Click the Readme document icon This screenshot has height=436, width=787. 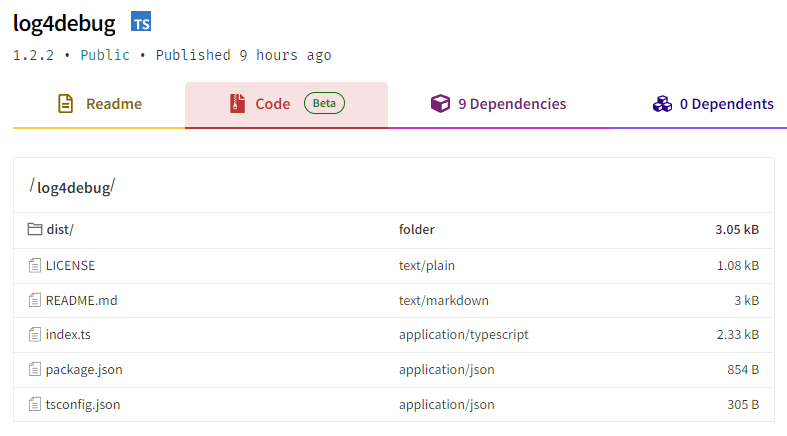tap(66, 104)
